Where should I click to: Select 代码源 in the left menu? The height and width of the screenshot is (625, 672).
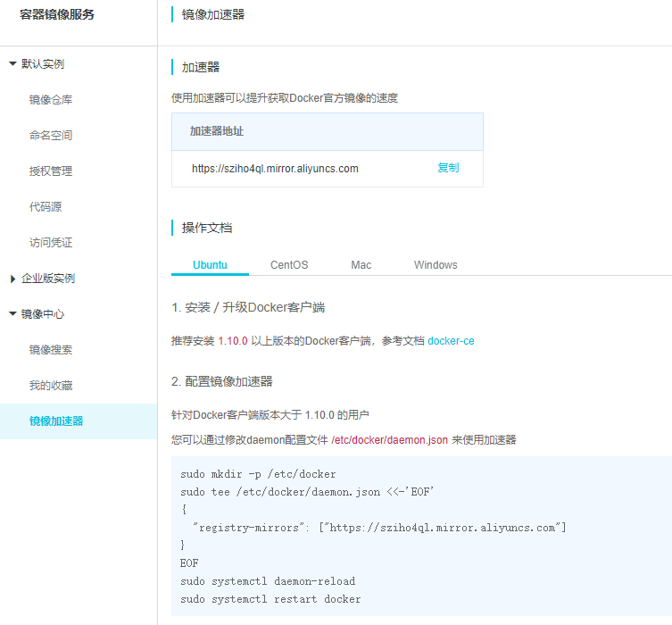46,207
